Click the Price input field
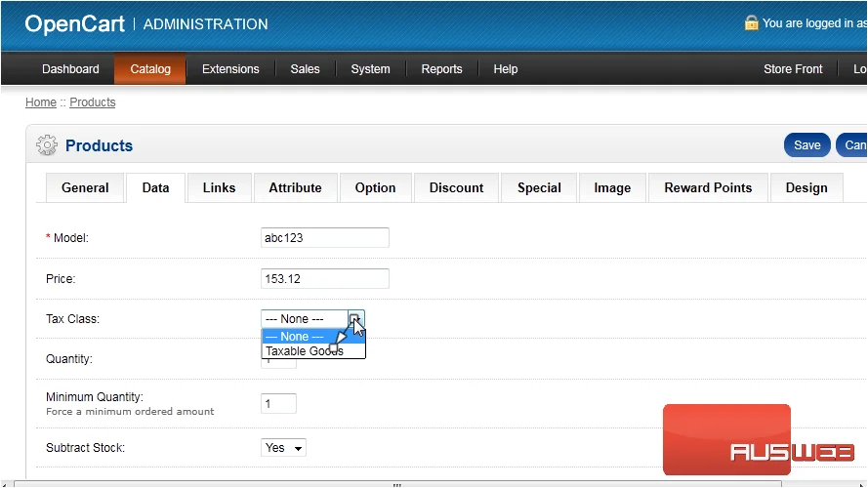This screenshot has height=488, width=868. coord(325,279)
